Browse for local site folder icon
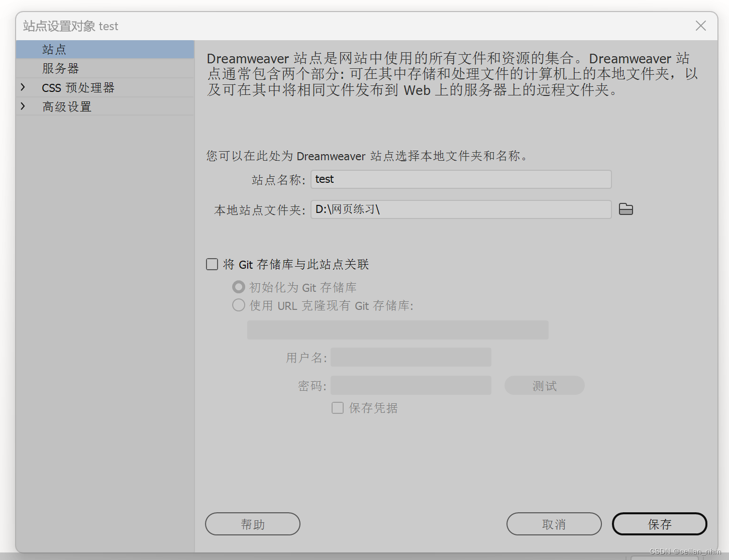 [x=626, y=209]
